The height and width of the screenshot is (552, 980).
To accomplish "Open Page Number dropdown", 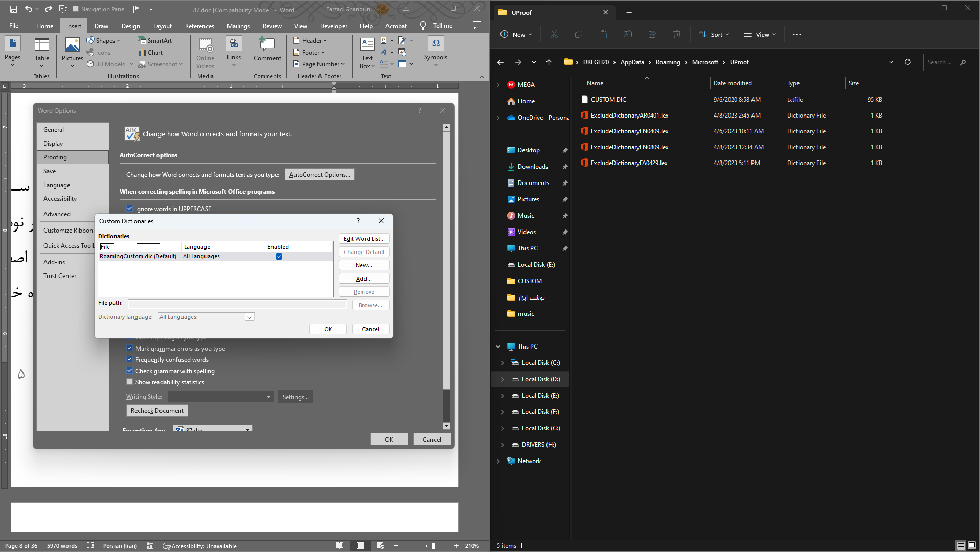I will click(319, 64).
